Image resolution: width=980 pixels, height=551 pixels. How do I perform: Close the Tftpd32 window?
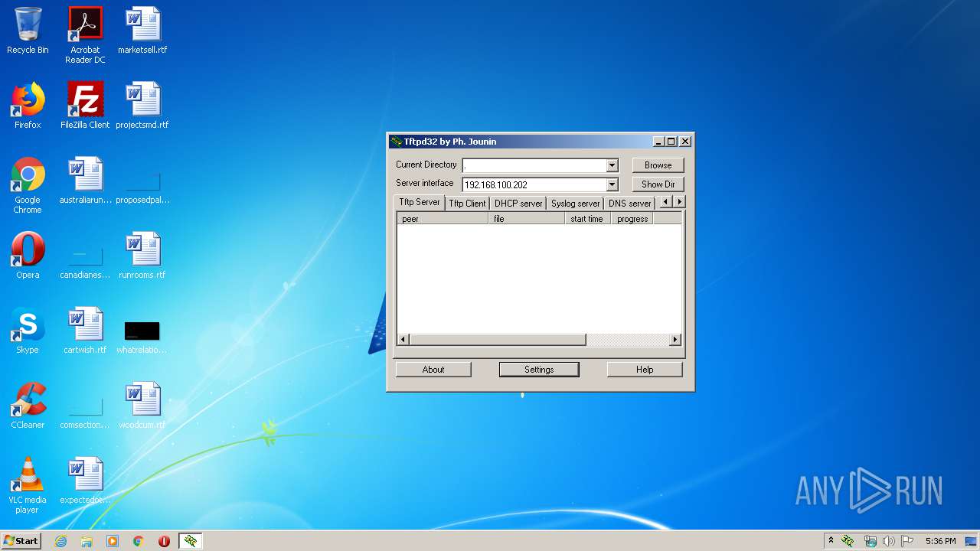click(685, 142)
